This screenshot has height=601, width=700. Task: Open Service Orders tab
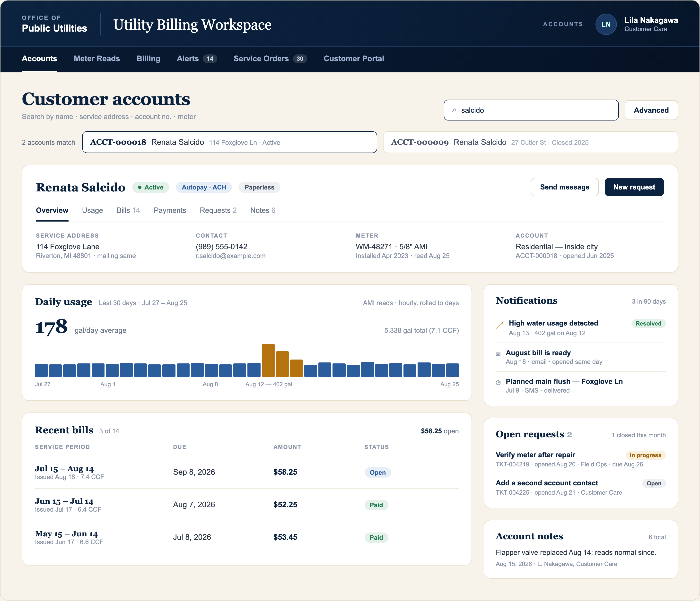(x=270, y=59)
